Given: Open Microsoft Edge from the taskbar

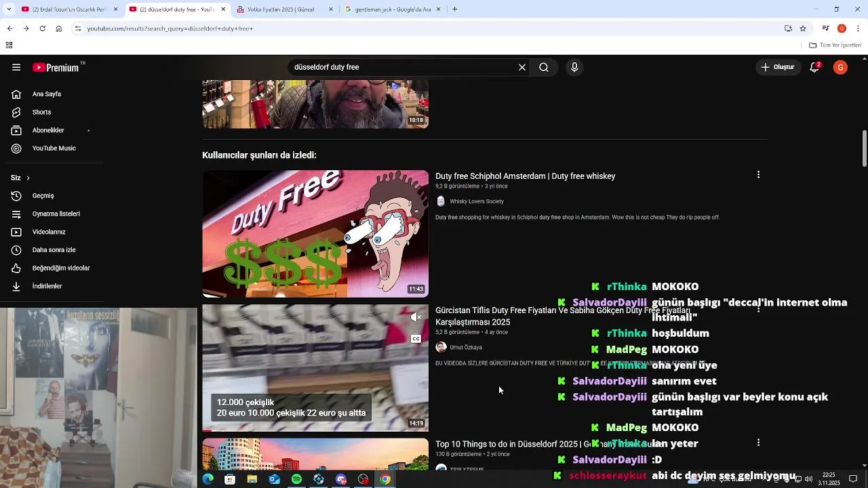Looking at the screenshot, I should pos(208,479).
